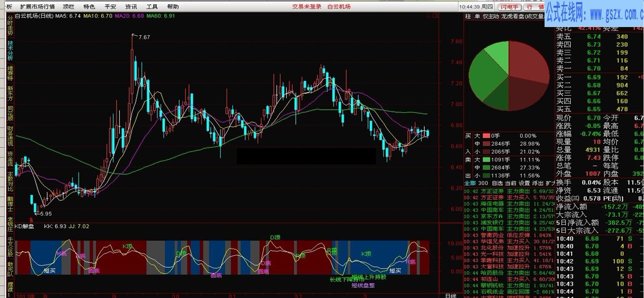
Task: Click the 海信电器 主力卖出 alert row
Action: pos(510,203)
